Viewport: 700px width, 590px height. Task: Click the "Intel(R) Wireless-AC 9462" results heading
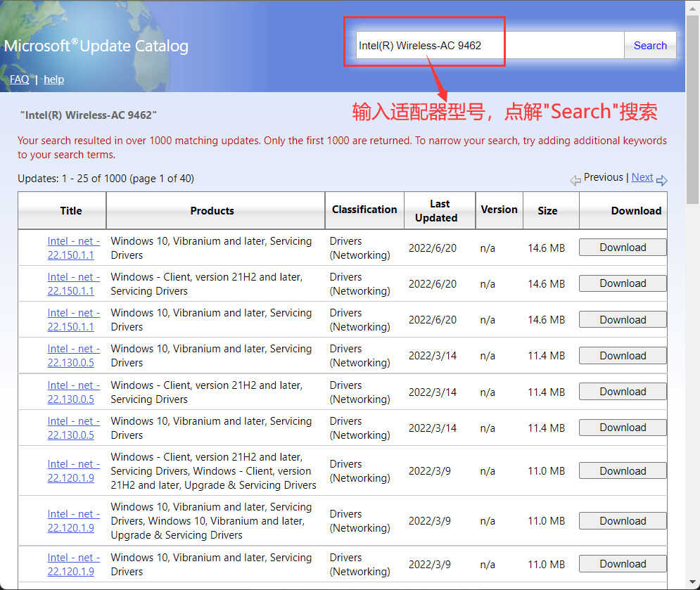click(89, 115)
